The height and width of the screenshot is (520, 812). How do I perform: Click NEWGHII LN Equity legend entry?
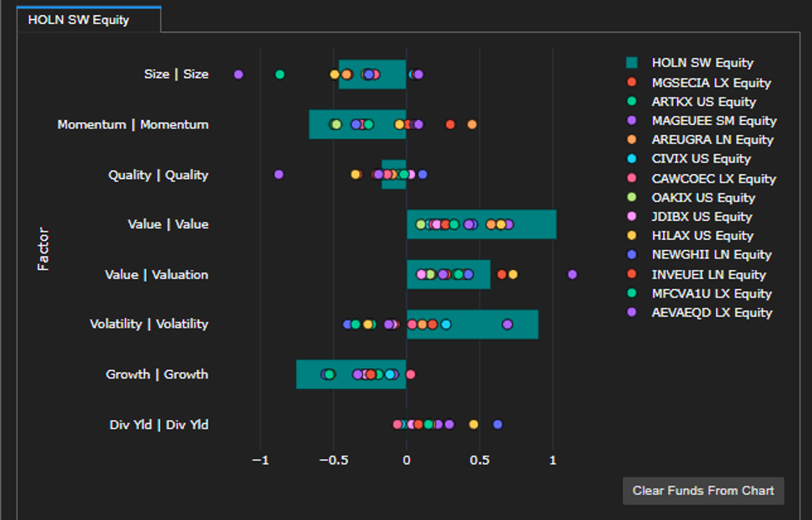pos(699,254)
